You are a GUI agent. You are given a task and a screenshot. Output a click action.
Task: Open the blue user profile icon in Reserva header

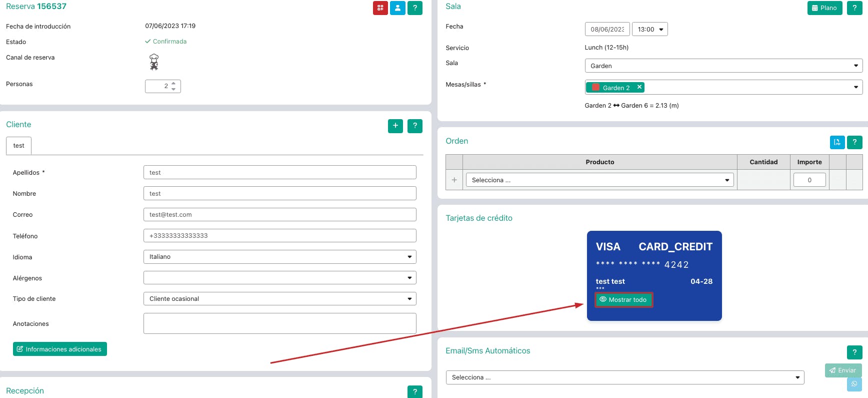tap(397, 8)
